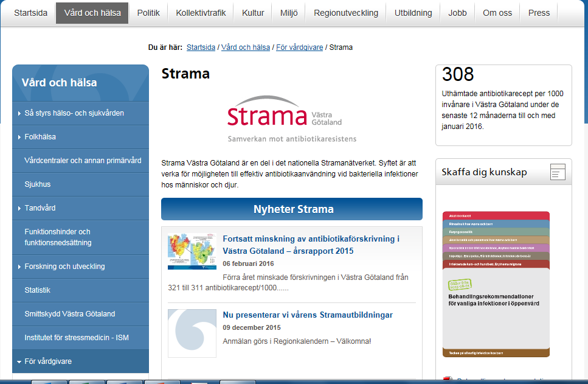The height and width of the screenshot is (384, 588).
Task: Open Nu presenterar vi vårens Stramautbildningar link
Action: coord(308,315)
